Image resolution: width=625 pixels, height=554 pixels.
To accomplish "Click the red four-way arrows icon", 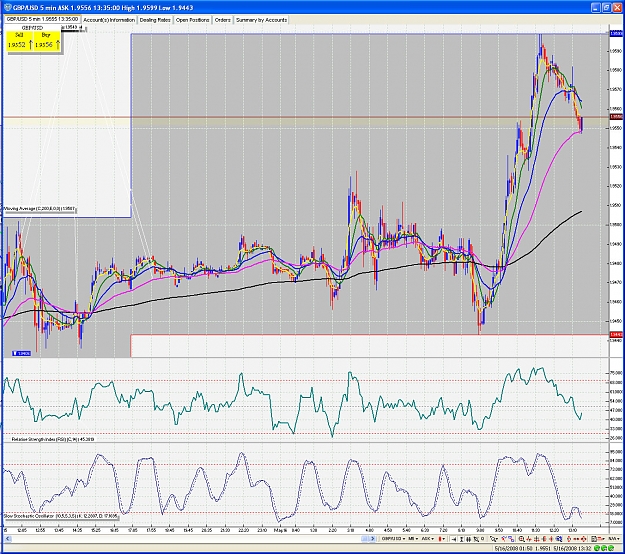I will (584, 539).
